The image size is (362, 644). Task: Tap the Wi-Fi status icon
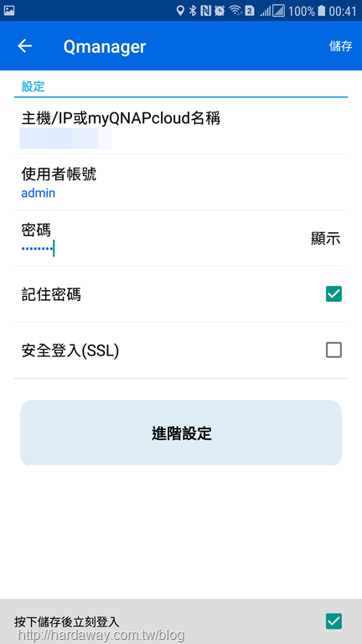click(x=235, y=10)
